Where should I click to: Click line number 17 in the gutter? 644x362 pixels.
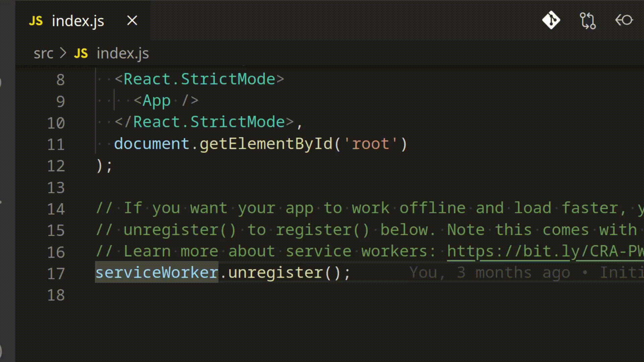coord(56,274)
